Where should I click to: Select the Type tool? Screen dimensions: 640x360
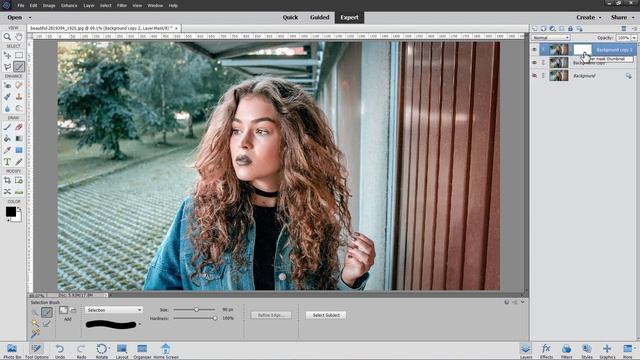[x=7, y=162]
